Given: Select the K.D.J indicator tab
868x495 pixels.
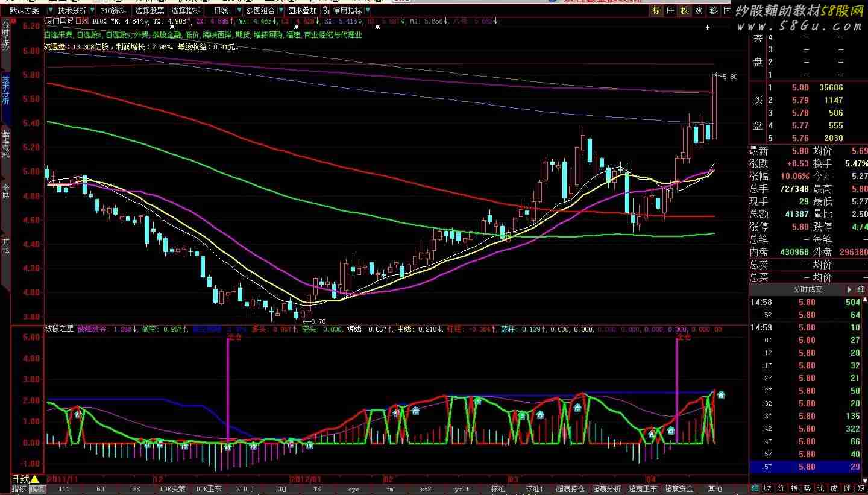Looking at the screenshot, I should [x=245, y=489].
